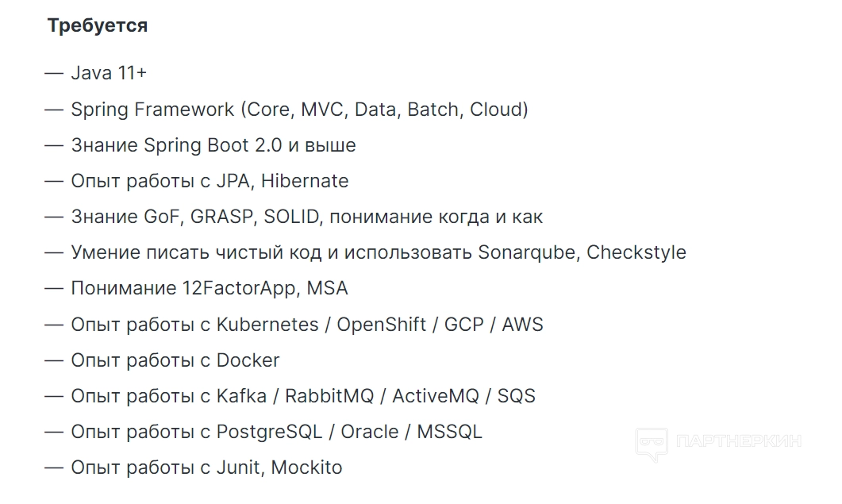Click the Docker experience line
Viewport: 842px width, 504px height.
[175, 360]
